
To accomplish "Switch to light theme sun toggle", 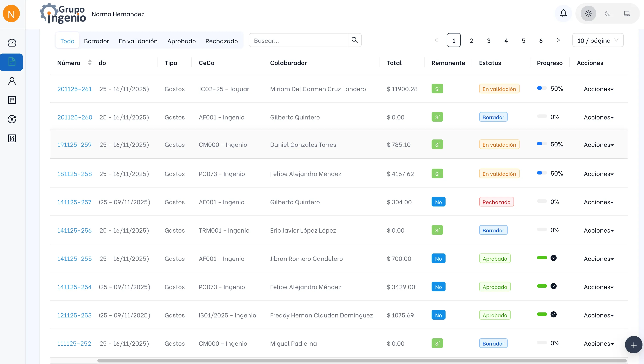I will pos(588,13).
